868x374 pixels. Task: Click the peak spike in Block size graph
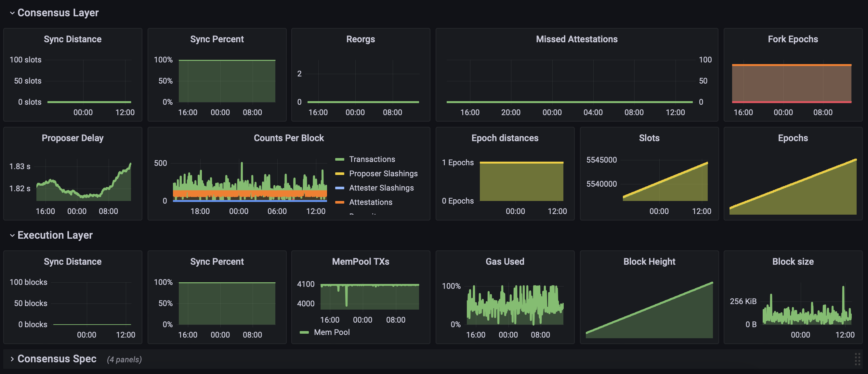(843, 288)
